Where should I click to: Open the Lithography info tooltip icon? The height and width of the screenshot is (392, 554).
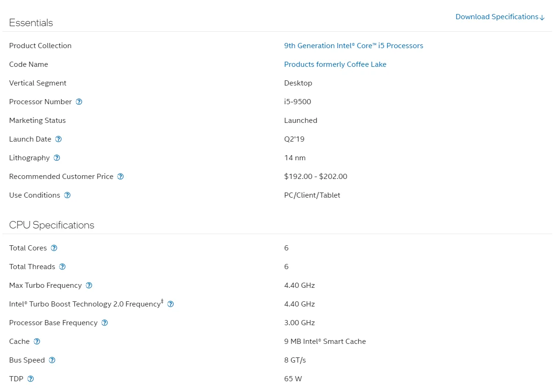pos(57,158)
